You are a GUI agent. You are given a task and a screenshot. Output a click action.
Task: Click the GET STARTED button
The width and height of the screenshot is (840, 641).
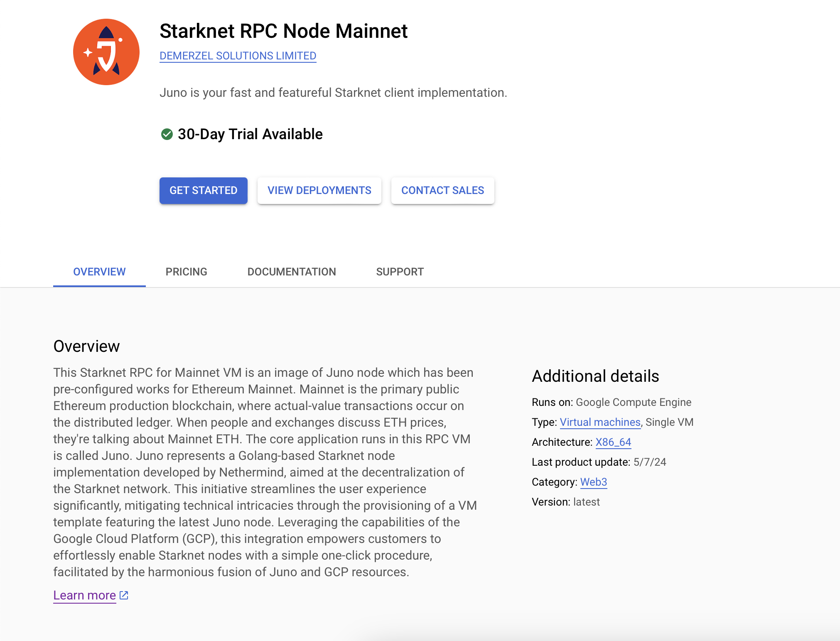pos(203,190)
